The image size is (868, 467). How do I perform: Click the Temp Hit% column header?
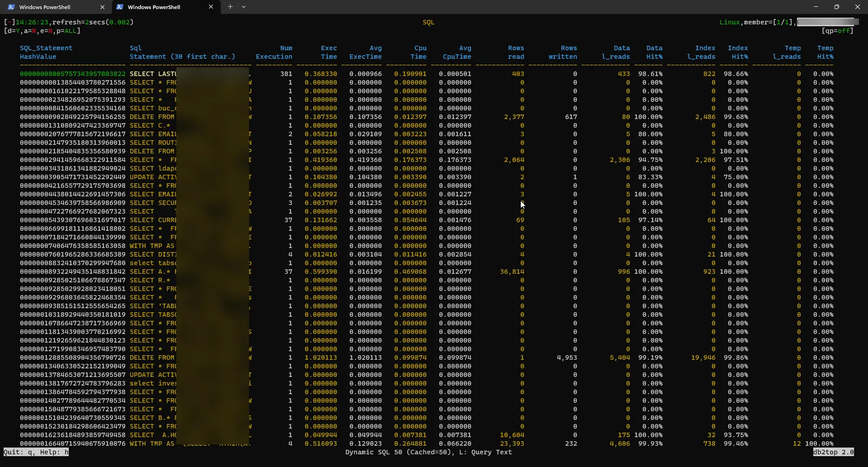tap(825, 52)
